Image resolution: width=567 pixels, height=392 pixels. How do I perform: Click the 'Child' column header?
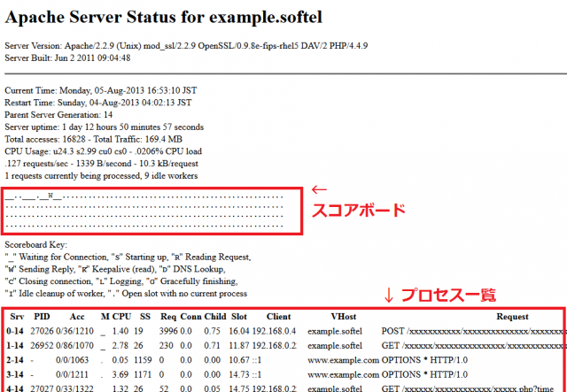(215, 317)
